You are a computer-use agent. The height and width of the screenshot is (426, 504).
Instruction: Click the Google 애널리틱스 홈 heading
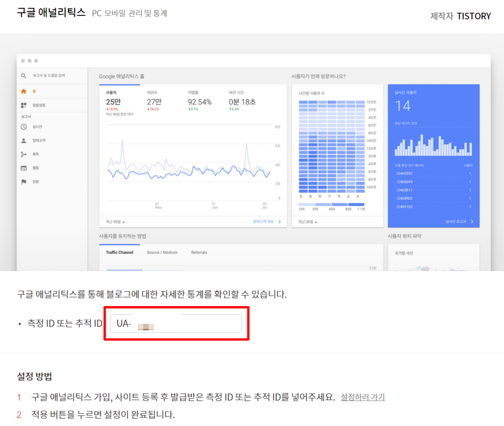click(x=122, y=76)
